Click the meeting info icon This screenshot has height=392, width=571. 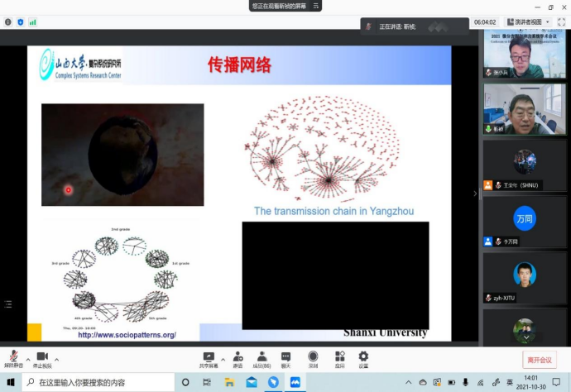pyautogui.click(x=8, y=22)
